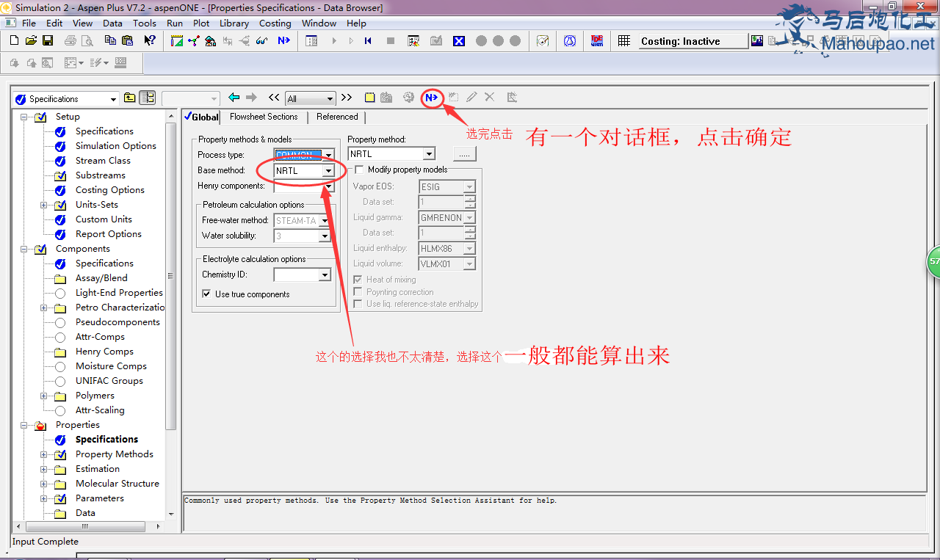Open the Base method dropdown

tap(328, 171)
